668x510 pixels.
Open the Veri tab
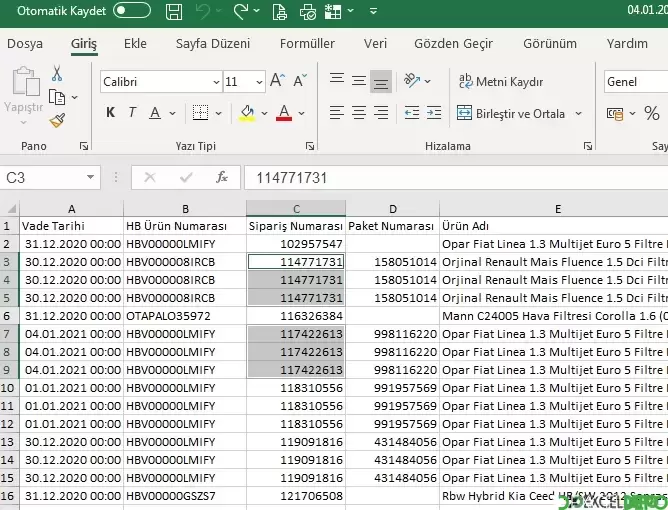pyautogui.click(x=375, y=43)
